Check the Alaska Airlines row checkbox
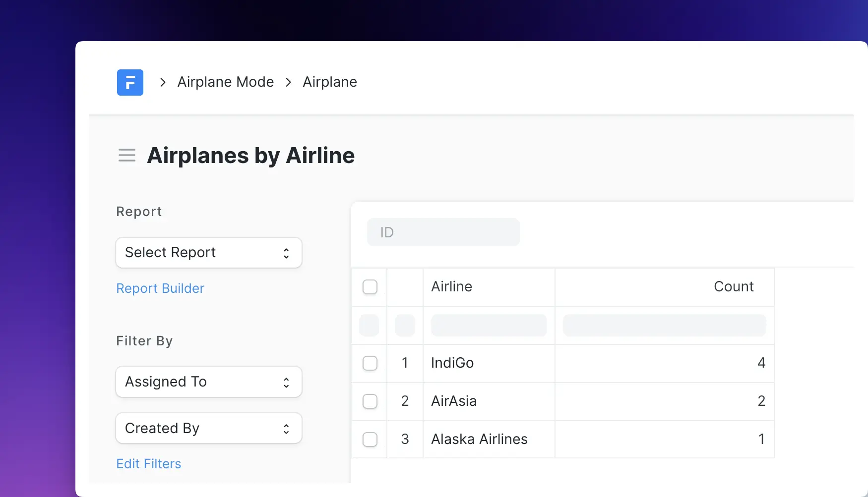The height and width of the screenshot is (497, 868). pyautogui.click(x=370, y=440)
